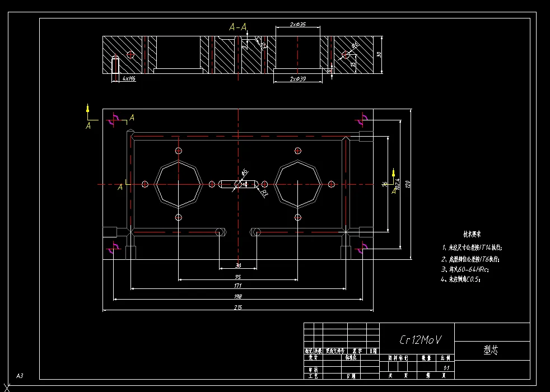This screenshot has height=392, width=550.
Task: Select the 30 thickness dimension in section view
Action: (x=379, y=55)
